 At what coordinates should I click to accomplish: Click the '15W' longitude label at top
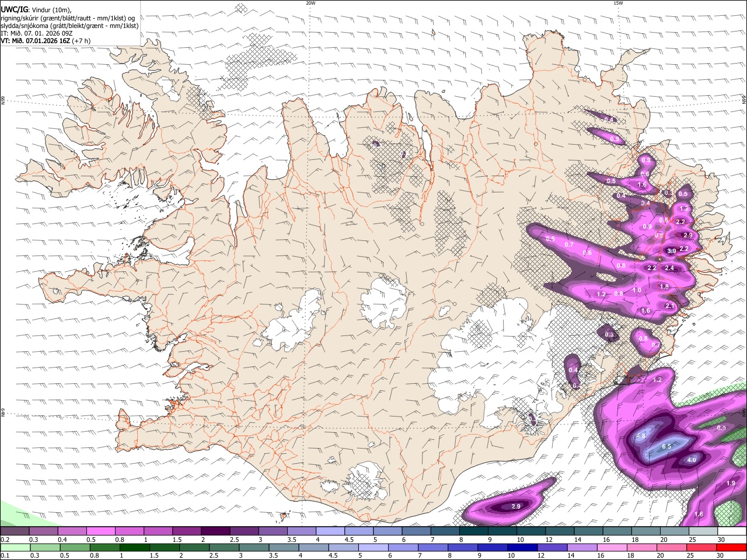pyautogui.click(x=618, y=3)
